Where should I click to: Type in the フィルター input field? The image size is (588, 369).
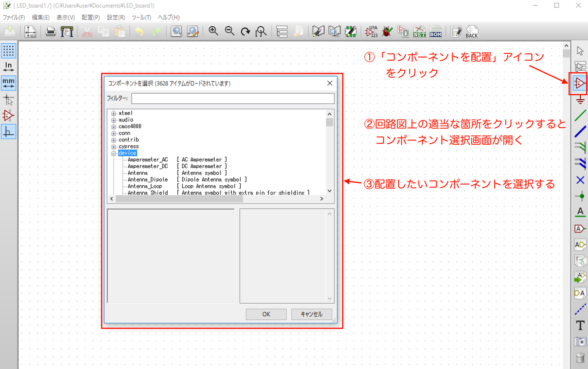click(233, 98)
